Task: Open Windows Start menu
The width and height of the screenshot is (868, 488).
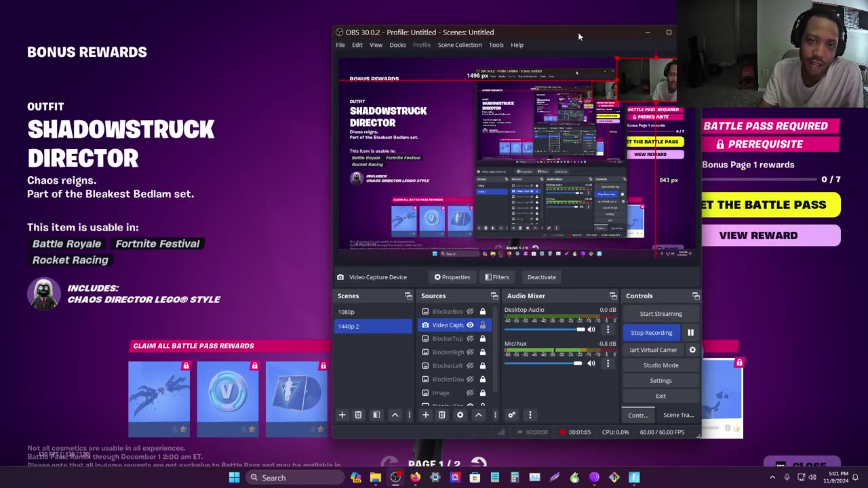Action: point(234,478)
